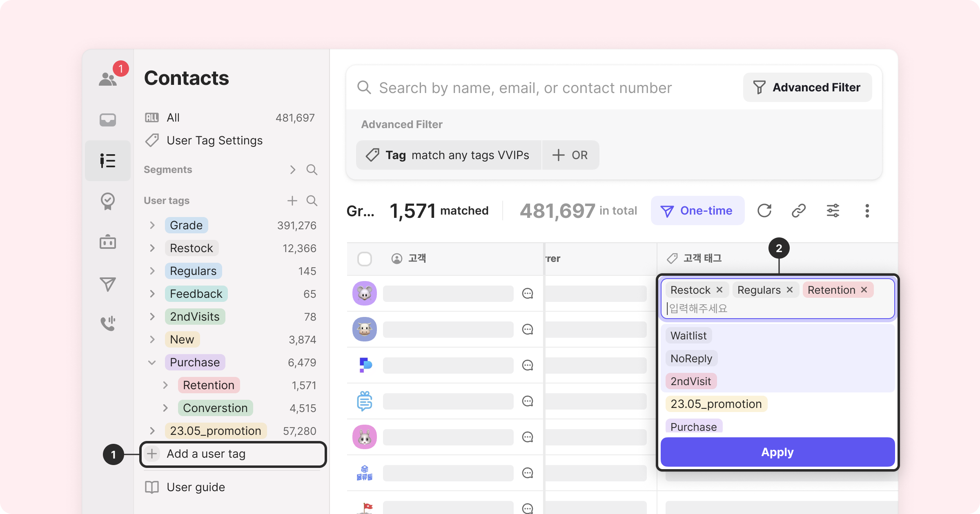Click the plus icon next to User tags
The image size is (980, 514).
coord(292,201)
